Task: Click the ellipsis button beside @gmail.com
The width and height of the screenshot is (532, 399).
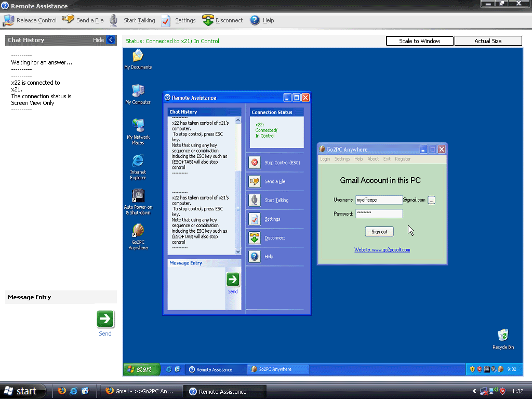Action: point(431,200)
